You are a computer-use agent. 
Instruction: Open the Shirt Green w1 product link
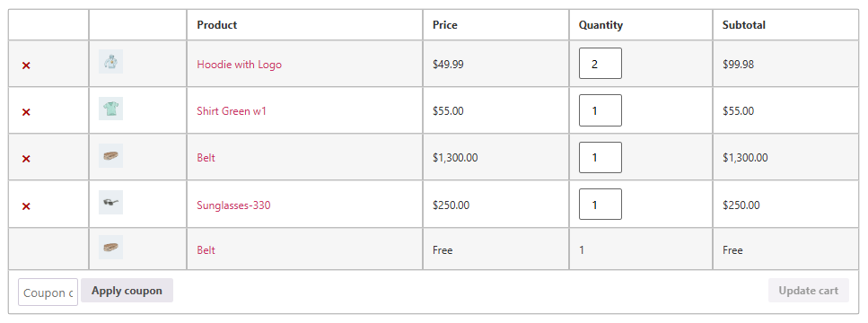(x=232, y=111)
